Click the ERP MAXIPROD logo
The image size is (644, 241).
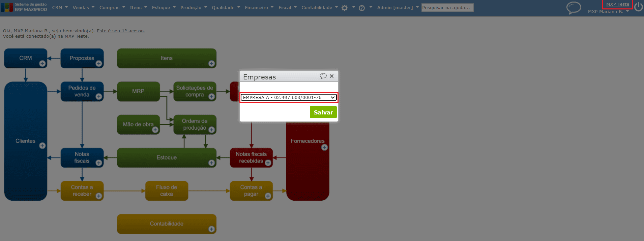coord(24,7)
